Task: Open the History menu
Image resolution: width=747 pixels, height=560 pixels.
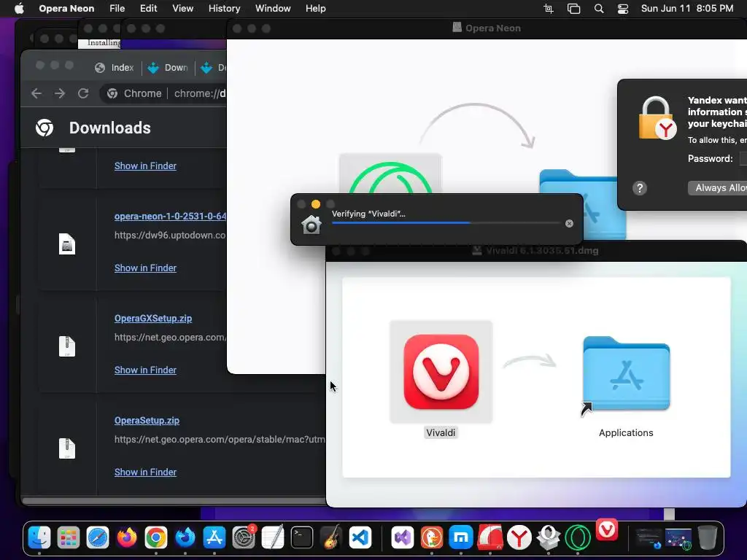Action: pos(225,9)
